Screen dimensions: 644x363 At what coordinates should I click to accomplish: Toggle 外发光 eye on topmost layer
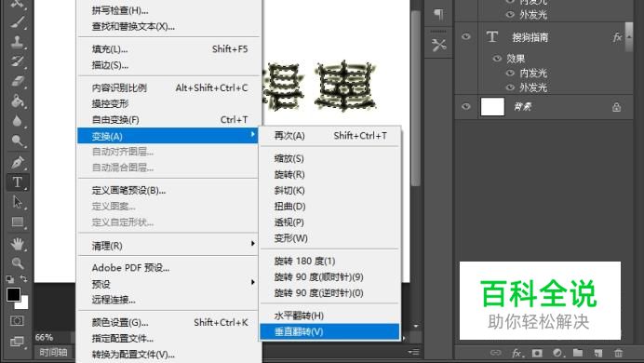coord(510,14)
